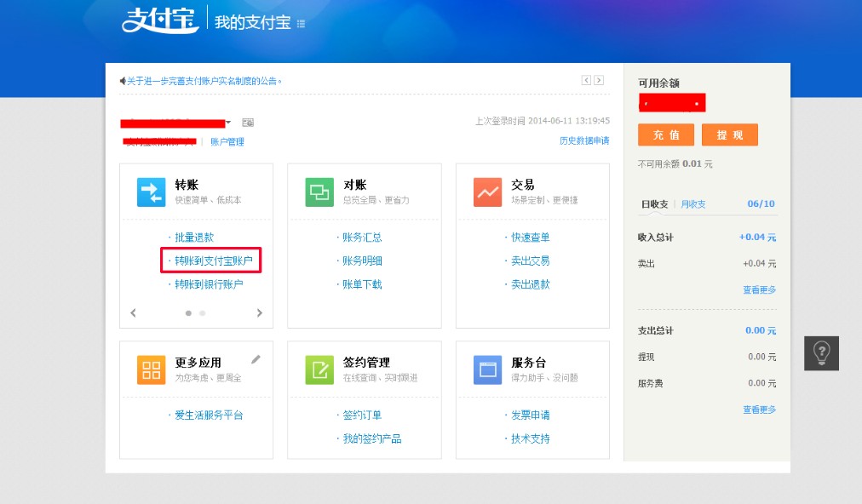The width and height of the screenshot is (862, 504).
Task: Open 卖出退款 link
Action: click(531, 284)
